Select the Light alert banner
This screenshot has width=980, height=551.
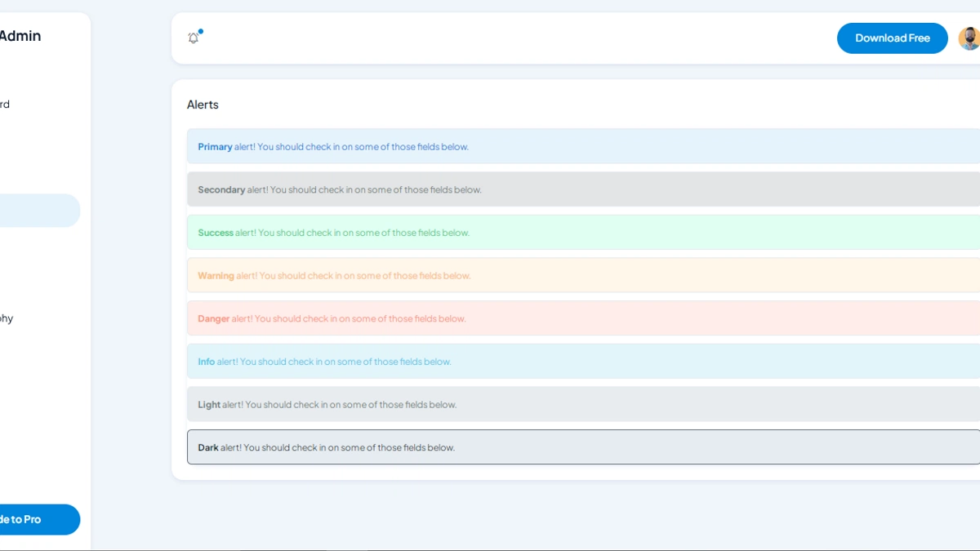tap(583, 404)
